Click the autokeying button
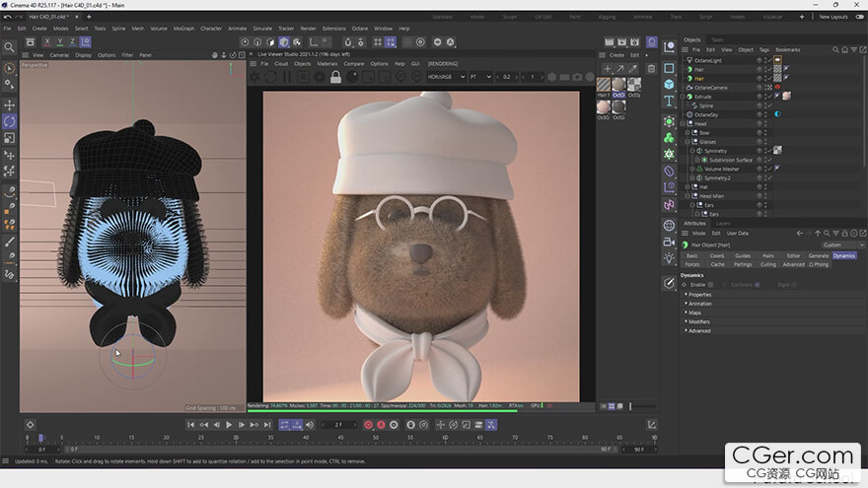This screenshot has height=488, width=868. 381,425
